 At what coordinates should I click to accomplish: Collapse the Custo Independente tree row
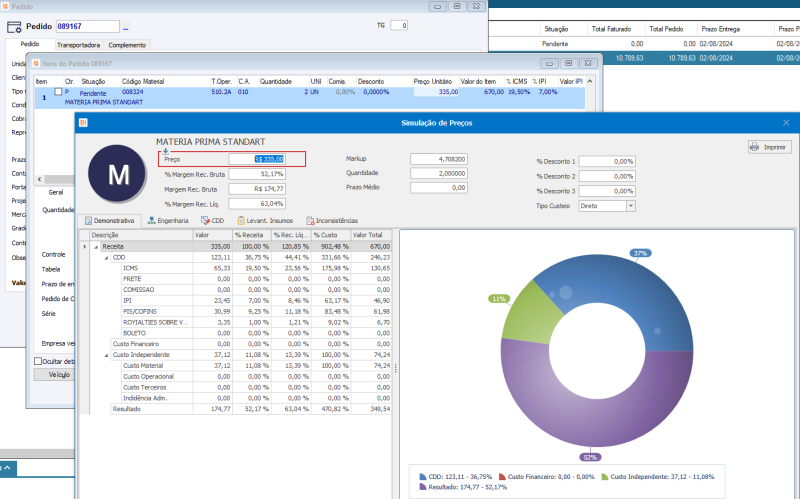(x=105, y=354)
